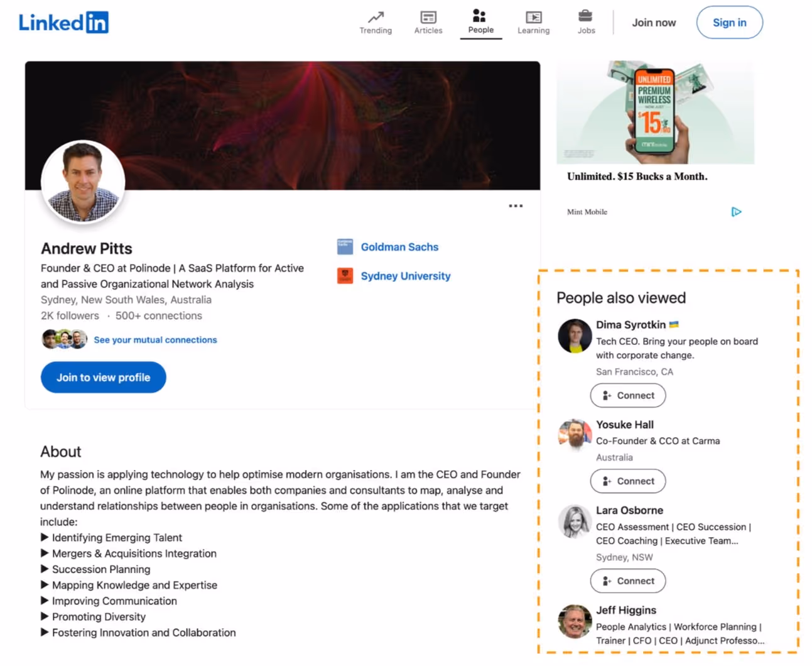Click Join to view profile button
812x666 pixels.
coord(104,378)
